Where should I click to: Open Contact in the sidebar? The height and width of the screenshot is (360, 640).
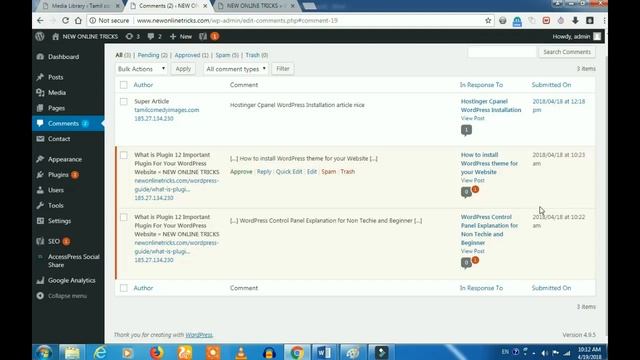point(59,139)
